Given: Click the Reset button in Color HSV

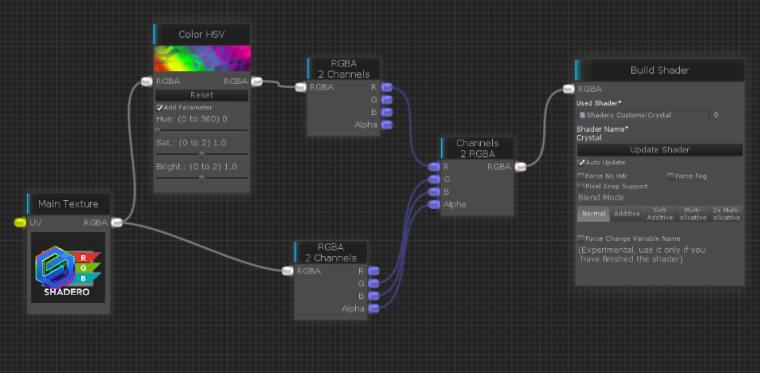Looking at the screenshot, I should pos(201,95).
